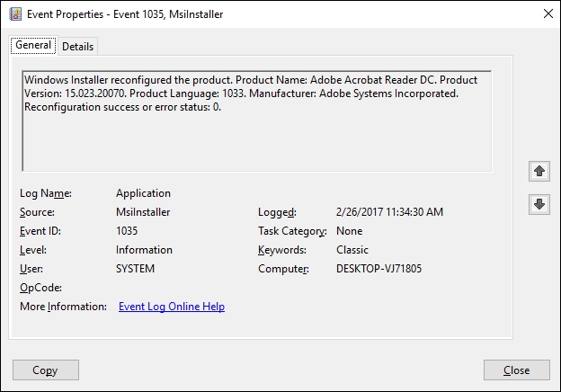The width and height of the screenshot is (561, 392).
Task: Select the Source value MsiInstaller
Action: [143, 212]
